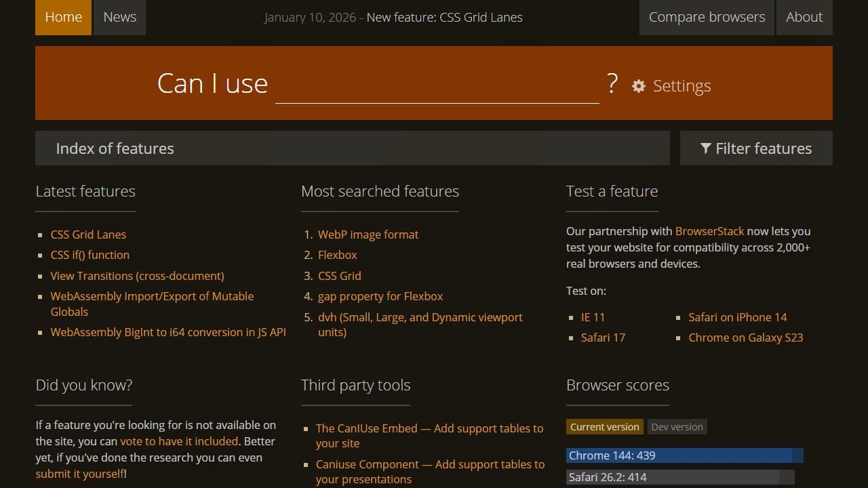Open the News tab
The width and height of the screenshot is (868, 488).
(119, 17)
